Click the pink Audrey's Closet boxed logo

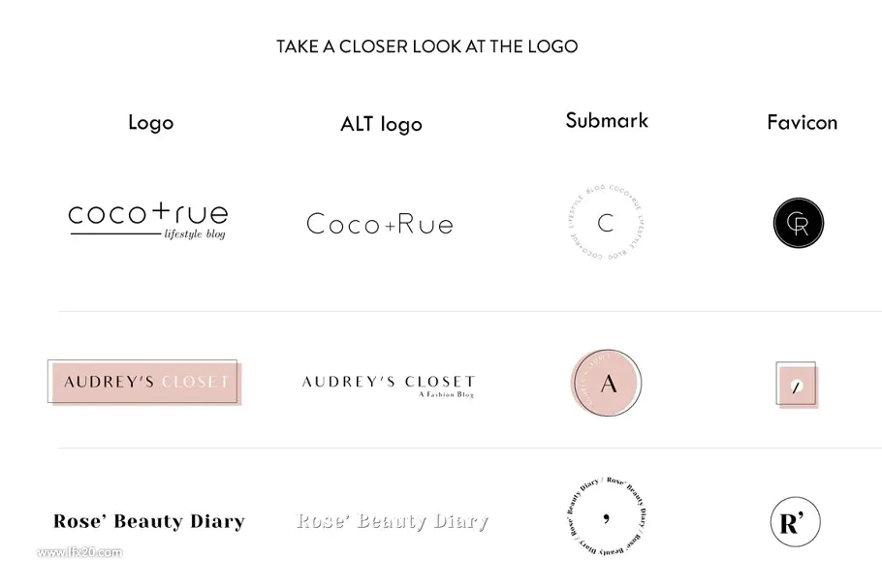[x=144, y=382]
